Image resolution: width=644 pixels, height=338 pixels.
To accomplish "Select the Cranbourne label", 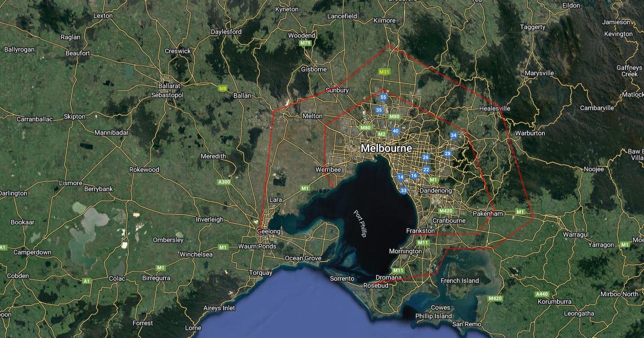I will (449, 221).
